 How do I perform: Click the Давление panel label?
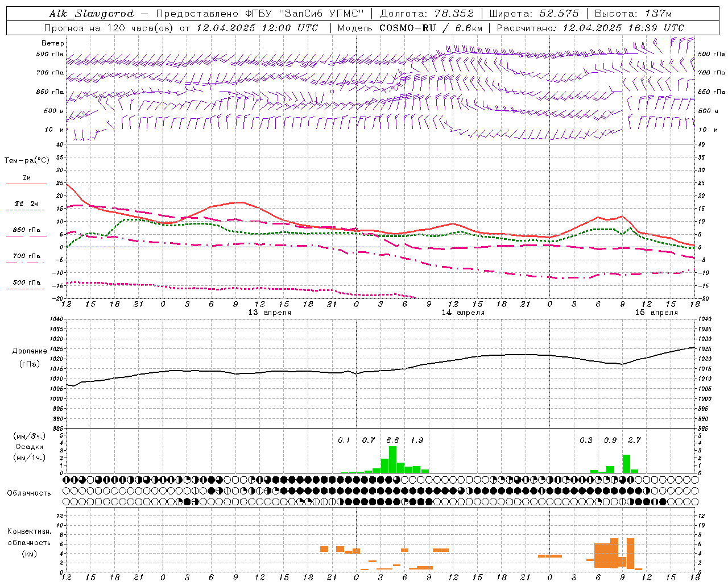pyautogui.click(x=30, y=351)
